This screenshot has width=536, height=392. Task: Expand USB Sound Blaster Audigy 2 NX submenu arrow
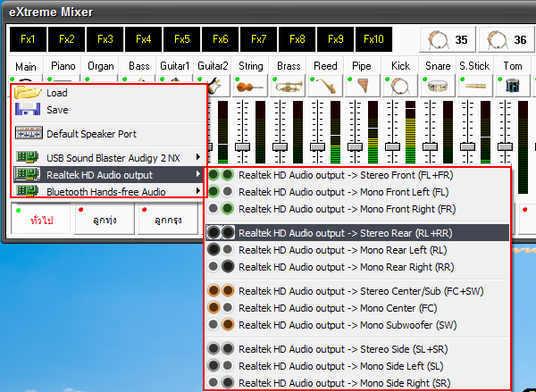tap(198, 157)
